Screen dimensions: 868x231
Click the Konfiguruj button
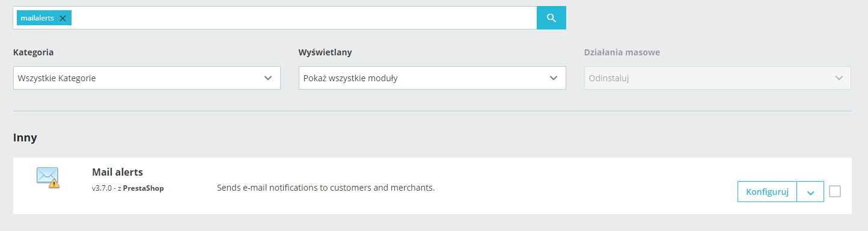coord(767,192)
